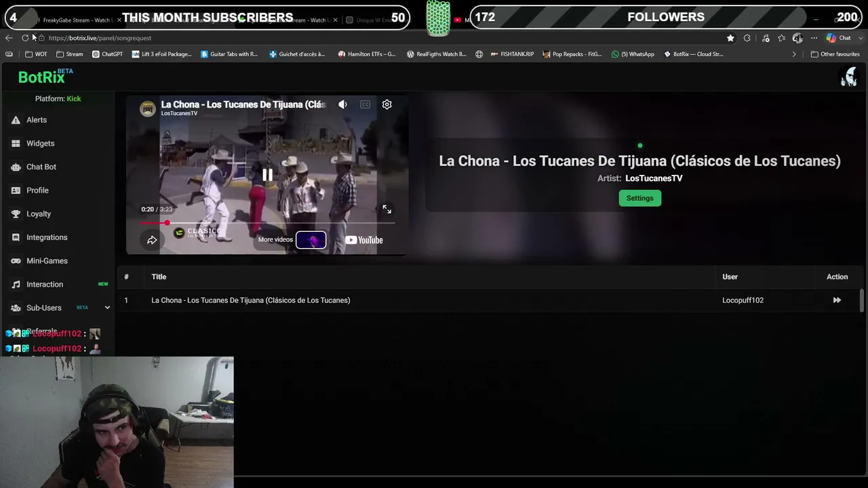Go back with the browser back arrow

(9, 38)
